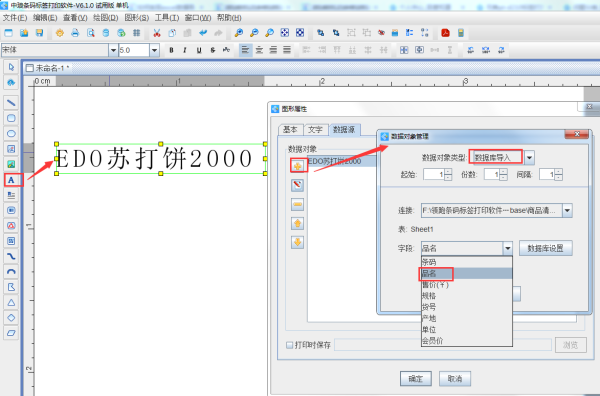Select the EDO苏打饼2000 data object list entry

coord(341,161)
